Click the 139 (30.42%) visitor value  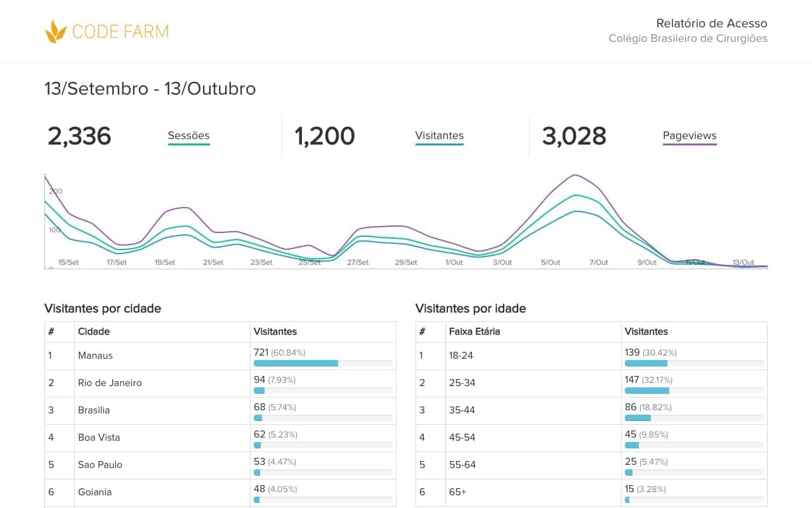pyautogui.click(x=651, y=352)
